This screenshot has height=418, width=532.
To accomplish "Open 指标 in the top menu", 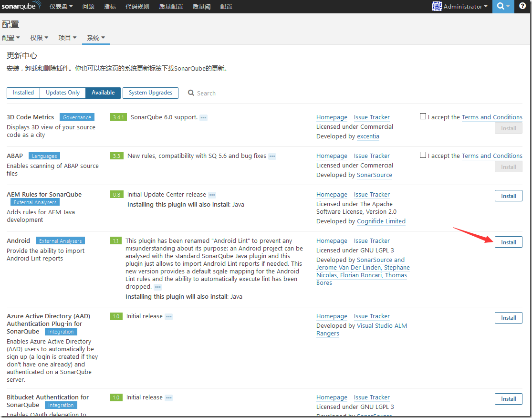I will tap(110, 7).
